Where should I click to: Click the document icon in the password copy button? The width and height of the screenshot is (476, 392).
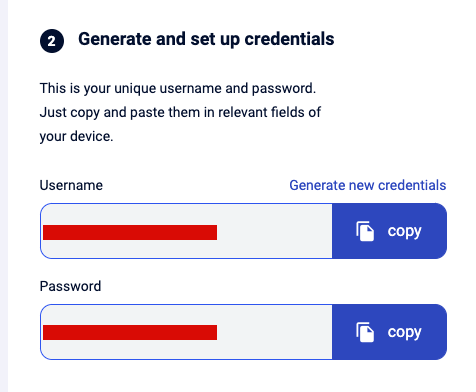point(365,332)
